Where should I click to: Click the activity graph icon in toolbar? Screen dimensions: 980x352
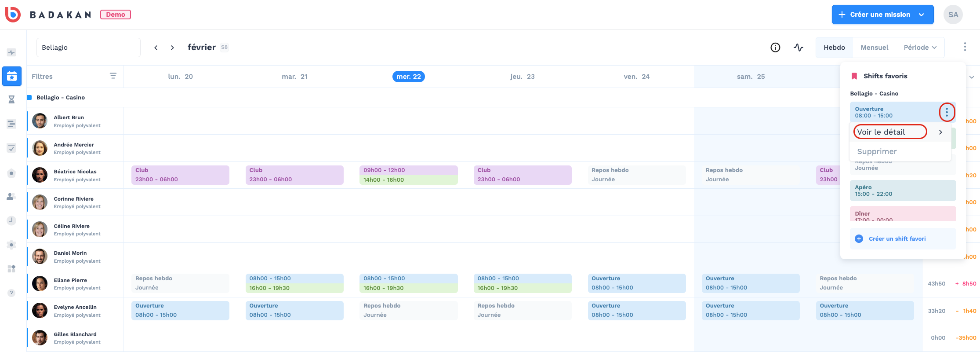click(799, 48)
